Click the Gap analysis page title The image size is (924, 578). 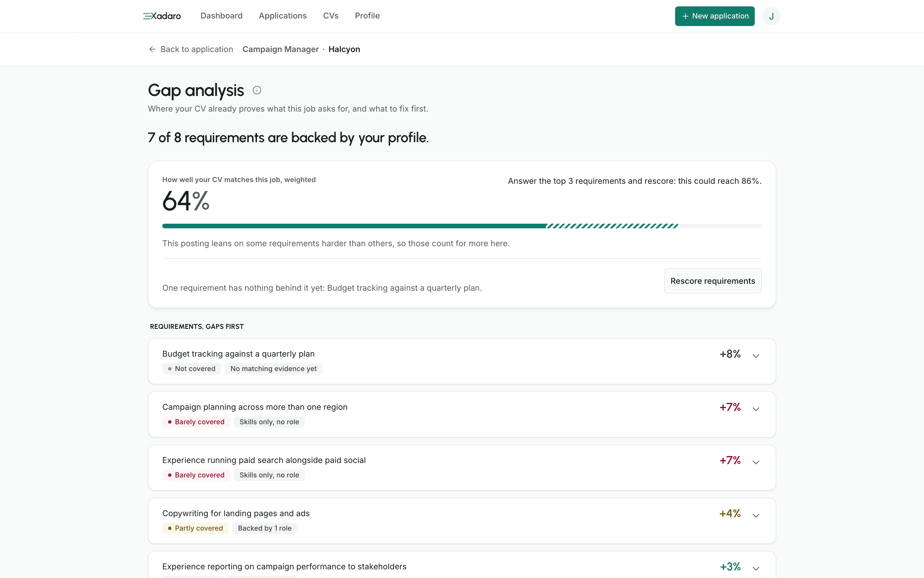pos(196,90)
